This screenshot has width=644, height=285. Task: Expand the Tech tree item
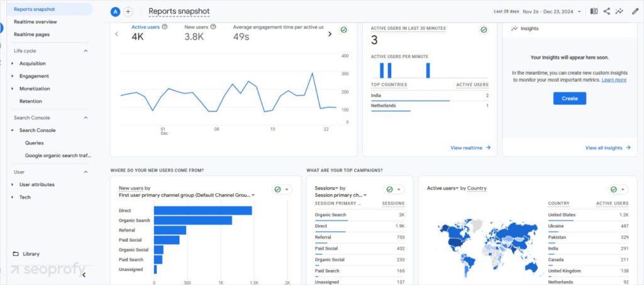(x=13, y=198)
